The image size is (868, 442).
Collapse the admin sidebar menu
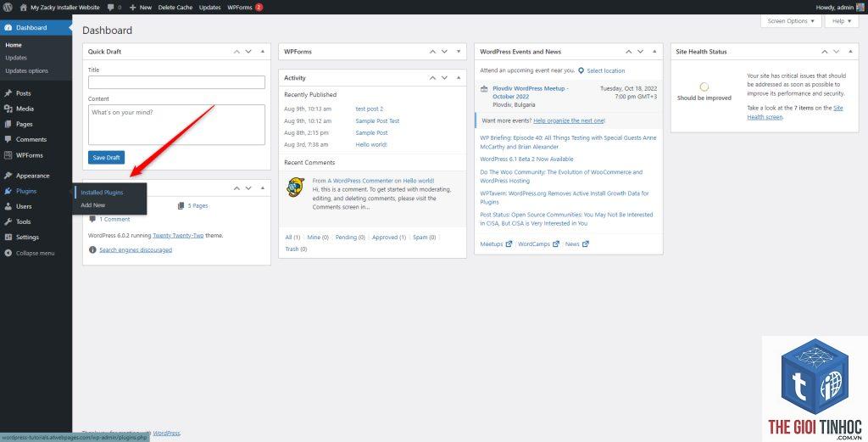[x=34, y=253]
